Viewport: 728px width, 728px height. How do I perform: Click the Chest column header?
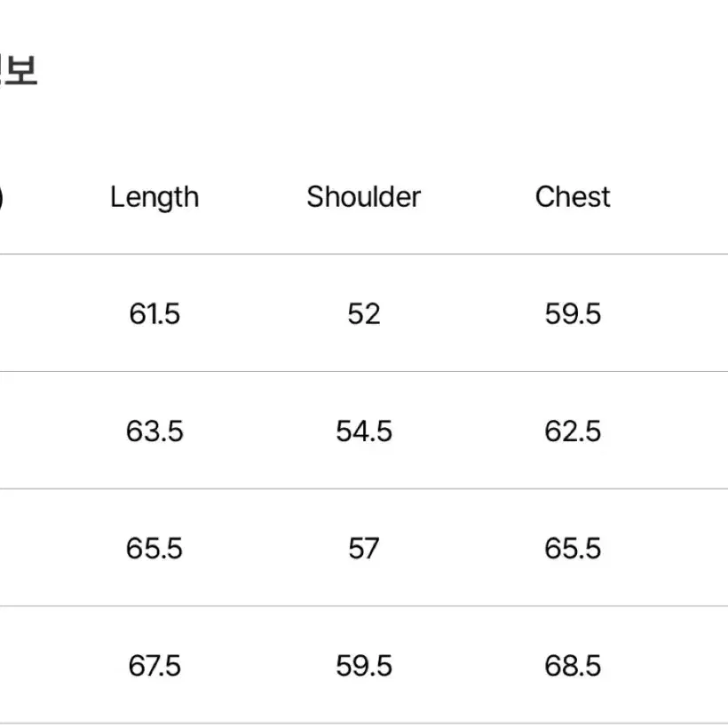pos(573,197)
